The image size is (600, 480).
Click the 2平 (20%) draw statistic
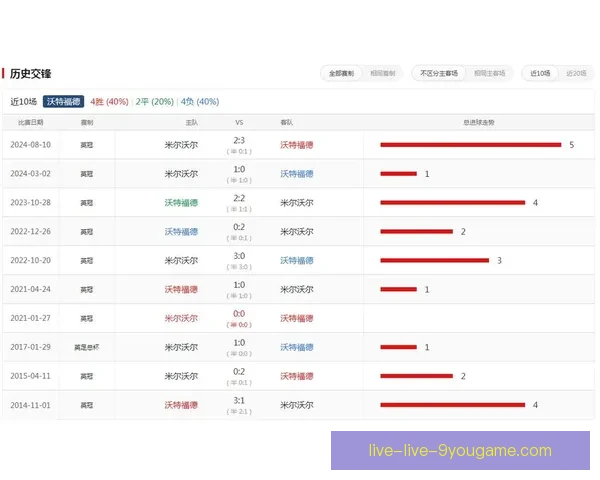point(155,101)
